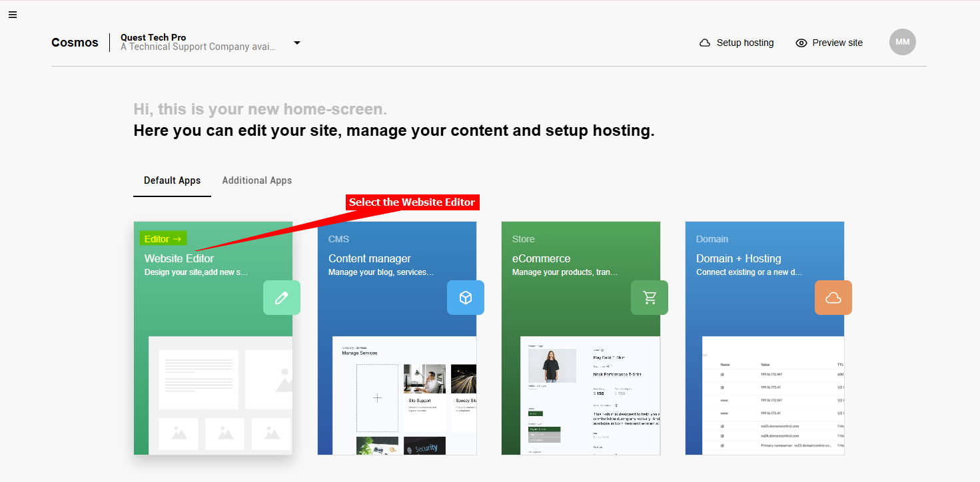Open the MM user avatar menu
The image size is (980, 482).
point(903,42)
